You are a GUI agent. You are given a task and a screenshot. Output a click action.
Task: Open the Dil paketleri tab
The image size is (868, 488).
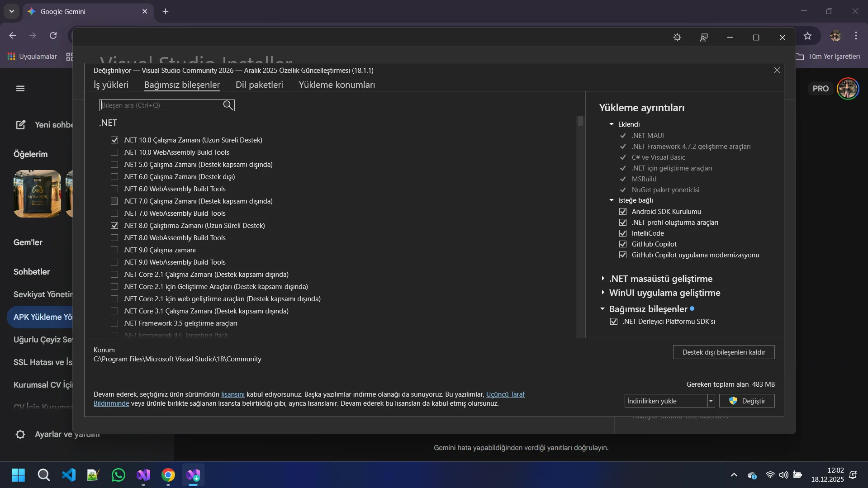(x=259, y=85)
